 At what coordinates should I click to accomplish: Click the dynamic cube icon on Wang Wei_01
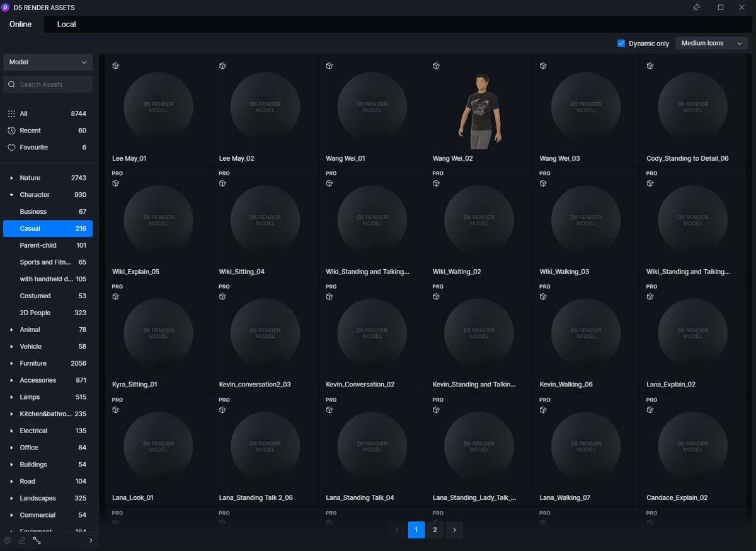(x=329, y=66)
